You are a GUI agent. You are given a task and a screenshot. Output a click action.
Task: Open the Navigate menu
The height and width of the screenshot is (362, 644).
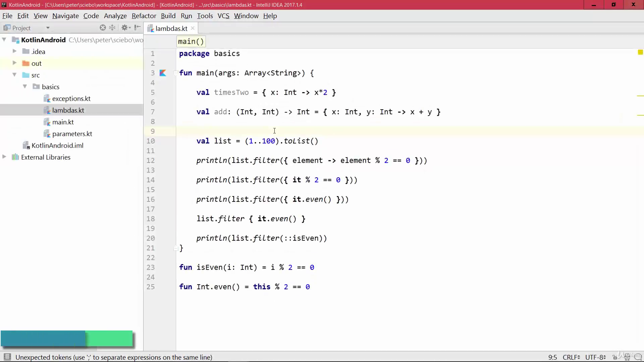65,16
